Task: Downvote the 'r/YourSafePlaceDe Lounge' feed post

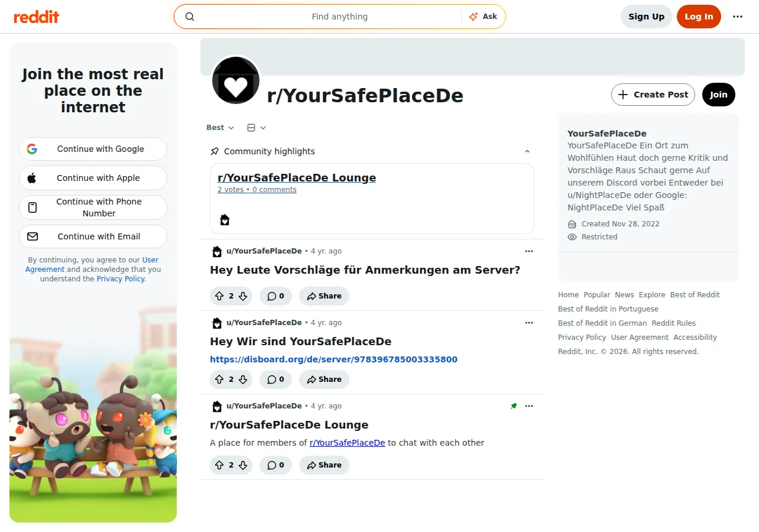Action: tap(243, 465)
